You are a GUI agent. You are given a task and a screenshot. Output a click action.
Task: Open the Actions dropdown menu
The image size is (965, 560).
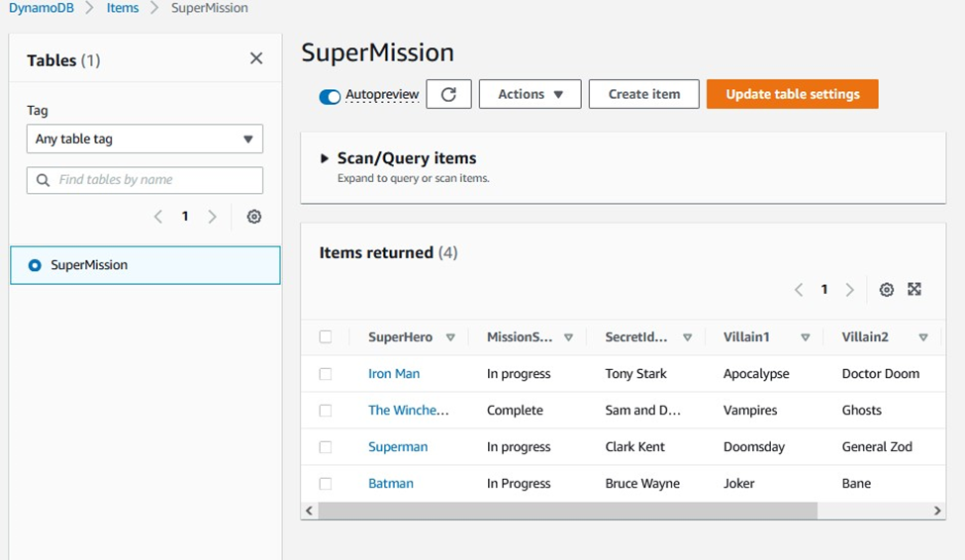tap(530, 94)
